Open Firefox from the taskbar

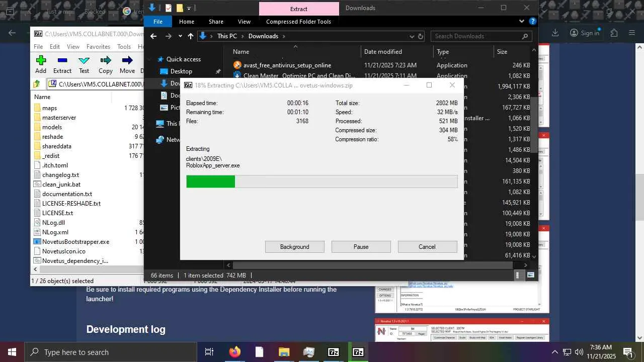tap(235, 352)
